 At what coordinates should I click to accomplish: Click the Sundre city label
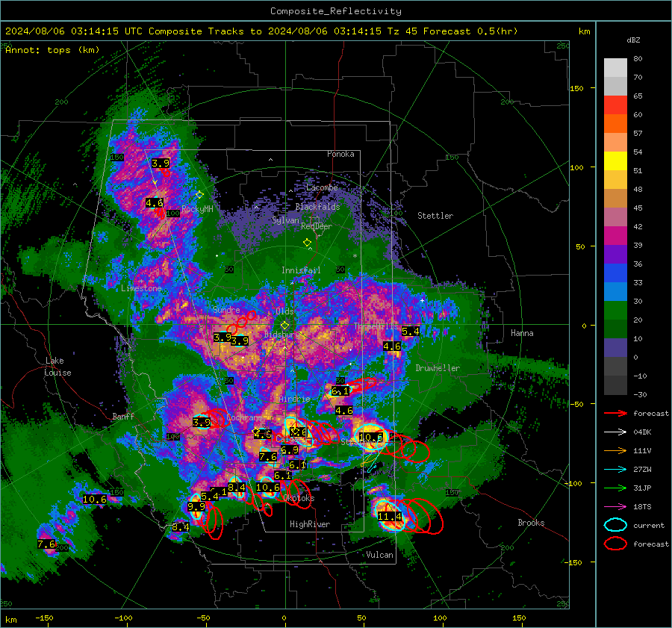click(226, 310)
